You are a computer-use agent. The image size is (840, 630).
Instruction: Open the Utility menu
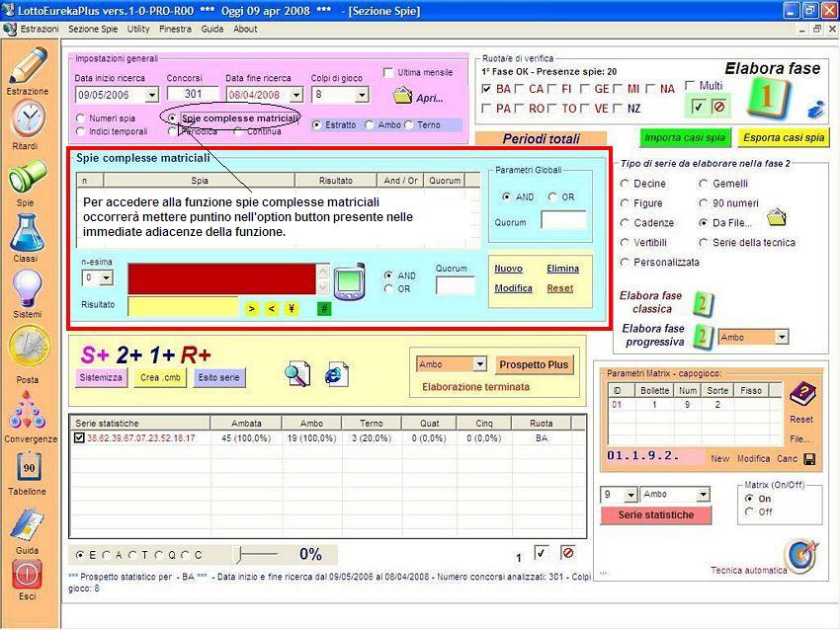pos(138,29)
